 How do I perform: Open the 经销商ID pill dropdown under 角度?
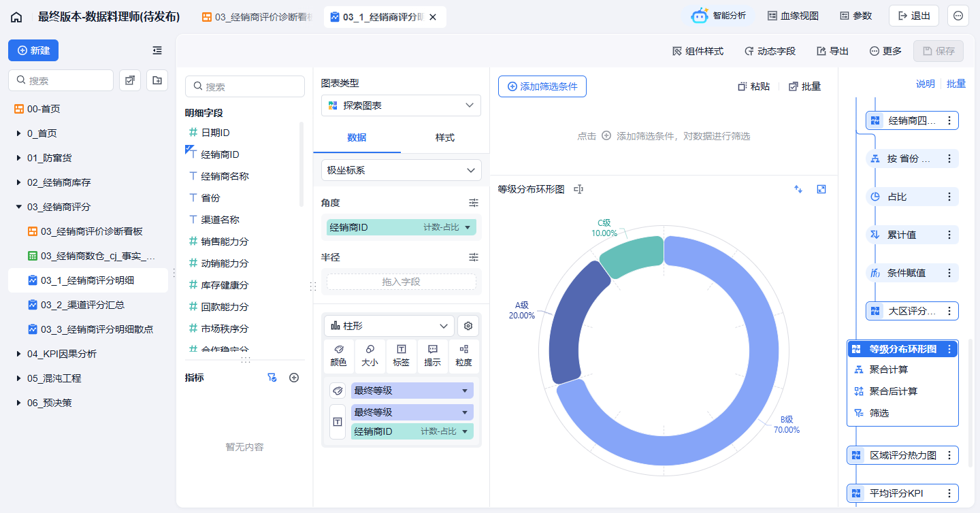point(468,227)
